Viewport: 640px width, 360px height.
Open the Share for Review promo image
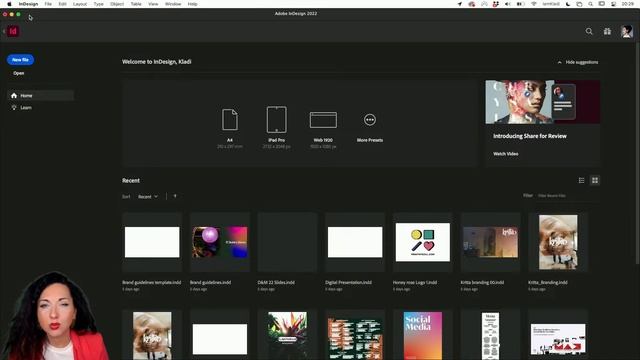tap(542, 102)
